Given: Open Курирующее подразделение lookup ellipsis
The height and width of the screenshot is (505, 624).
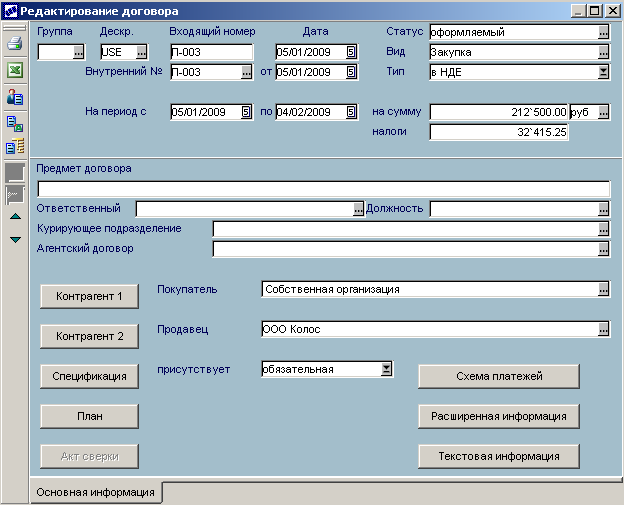Looking at the screenshot, I should point(603,229).
